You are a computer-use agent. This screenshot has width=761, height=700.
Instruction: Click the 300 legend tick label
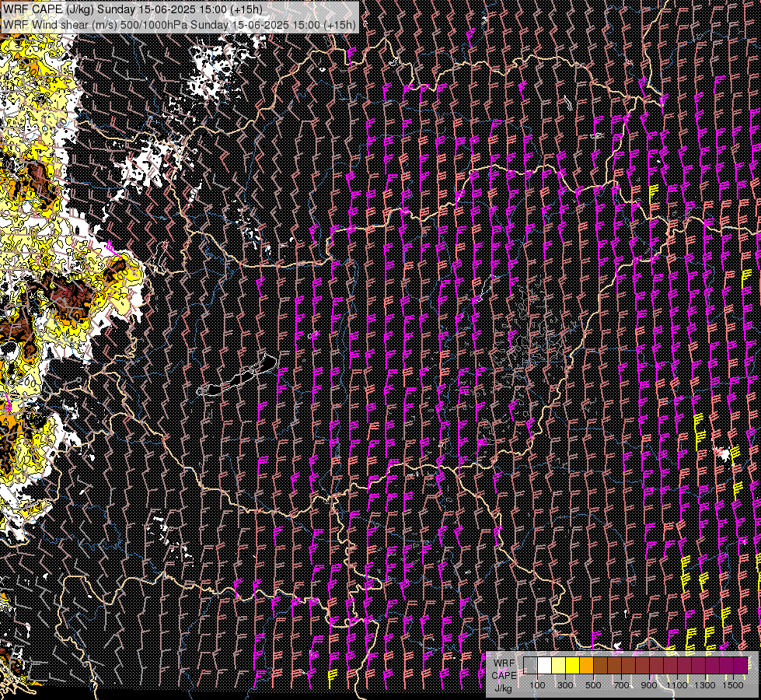point(565,685)
